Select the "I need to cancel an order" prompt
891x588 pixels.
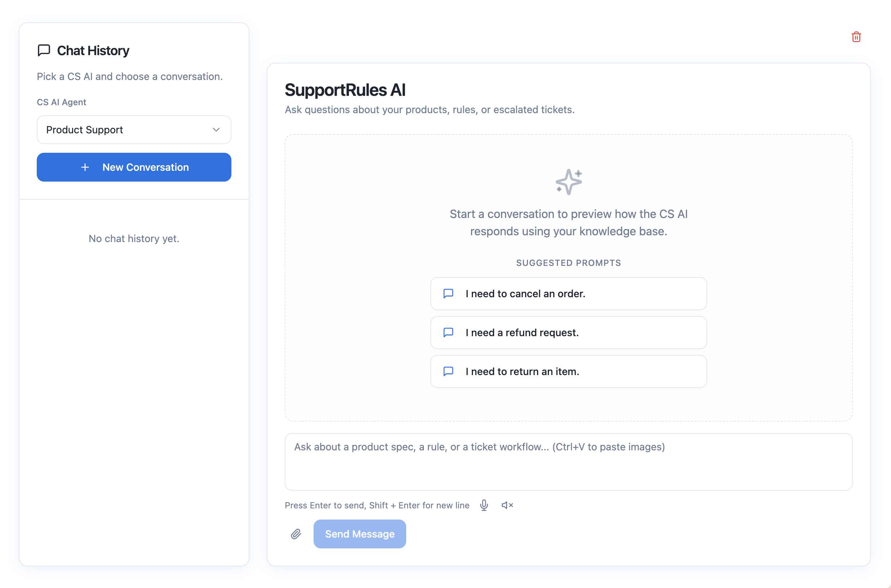tap(568, 294)
